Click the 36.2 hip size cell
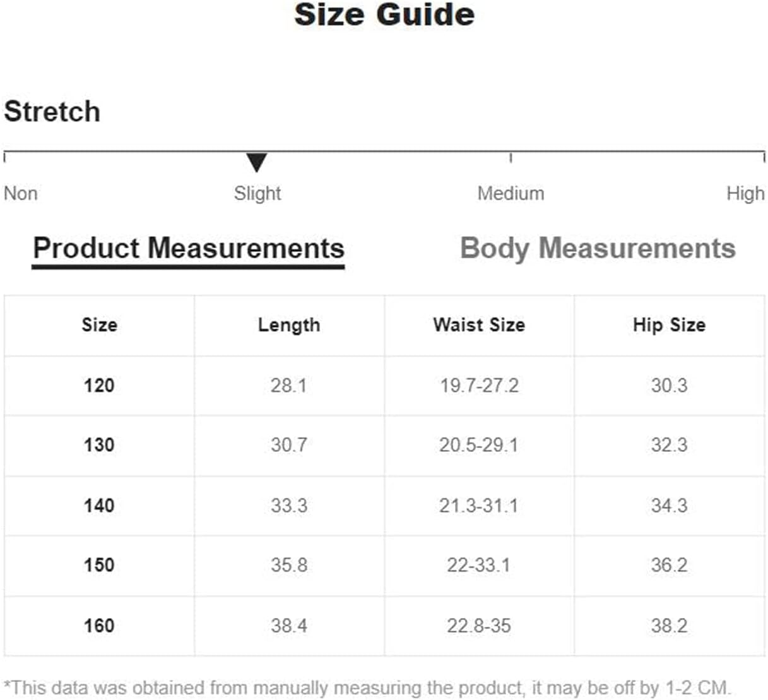Viewport: 768px width, 700px height. [x=669, y=565]
